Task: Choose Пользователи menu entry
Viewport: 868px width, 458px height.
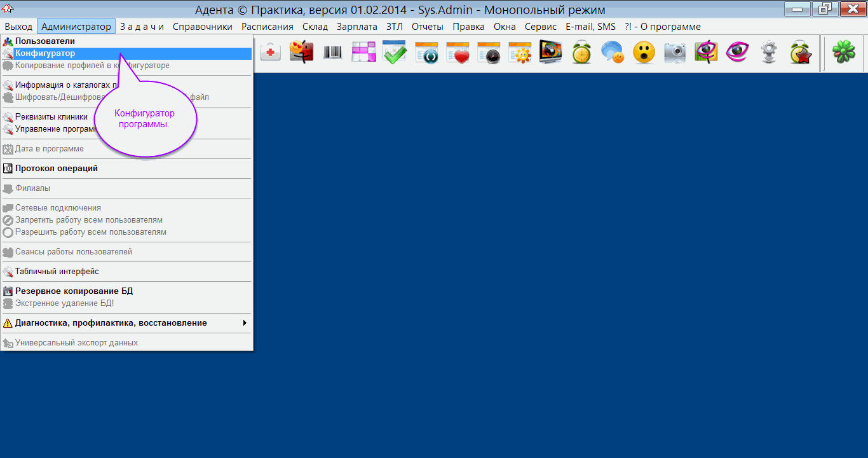Action: click(x=44, y=41)
